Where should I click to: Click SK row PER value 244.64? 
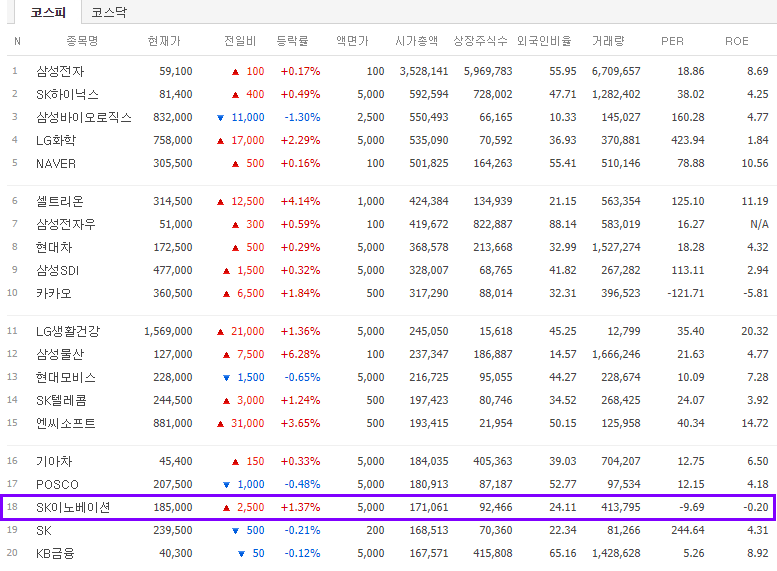pyautogui.click(x=688, y=530)
